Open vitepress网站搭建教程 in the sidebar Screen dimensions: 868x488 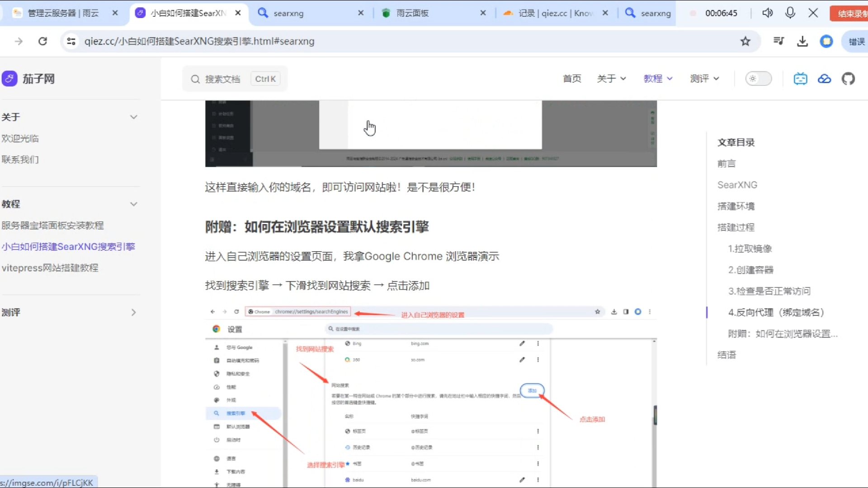point(50,267)
